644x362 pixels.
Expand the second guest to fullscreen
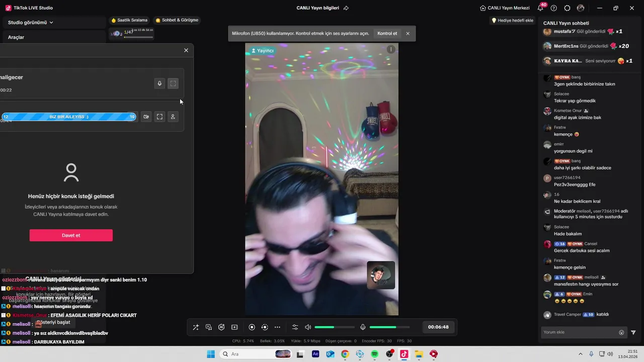tap(159, 117)
